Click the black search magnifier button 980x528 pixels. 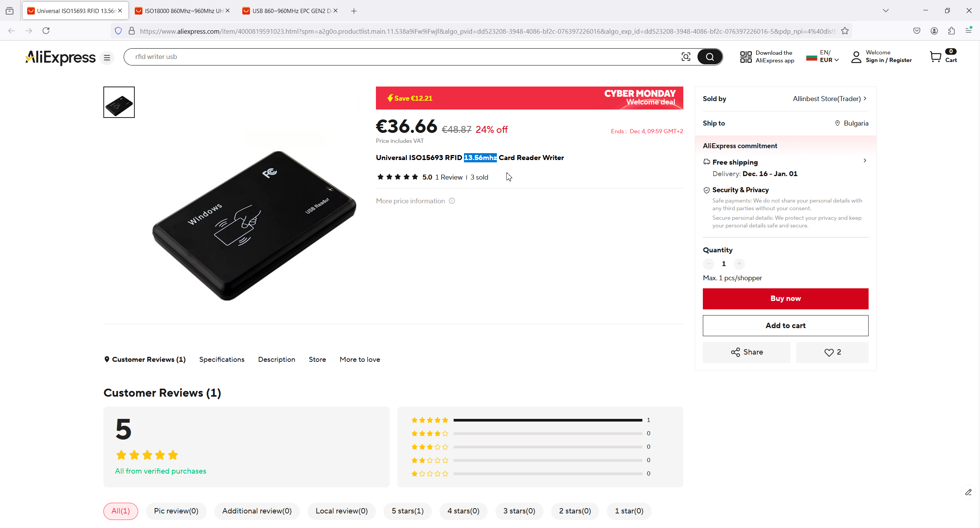pyautogui.click(x=710, y=57)
